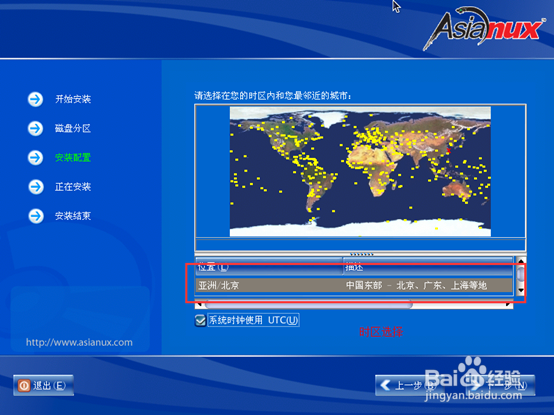
Task: Click the horizontal scrollbar thumb under timezone list
Action: coord(308,304)
